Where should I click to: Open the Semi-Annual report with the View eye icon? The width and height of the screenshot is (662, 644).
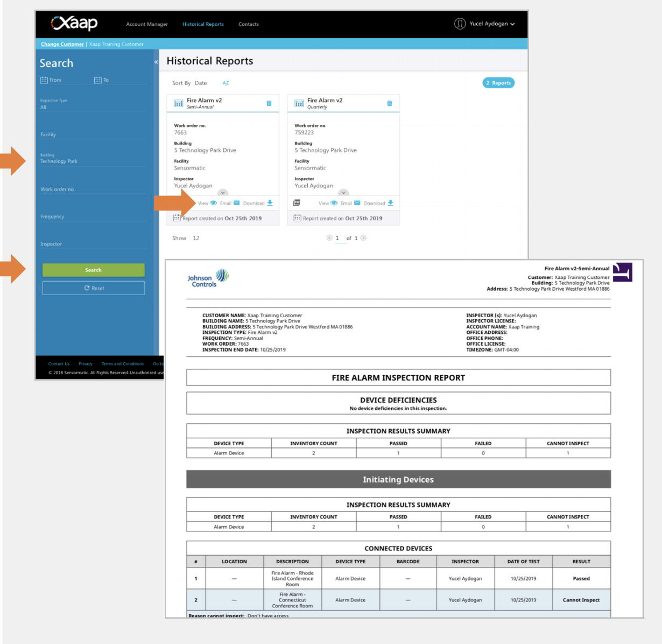coord(214,203)
